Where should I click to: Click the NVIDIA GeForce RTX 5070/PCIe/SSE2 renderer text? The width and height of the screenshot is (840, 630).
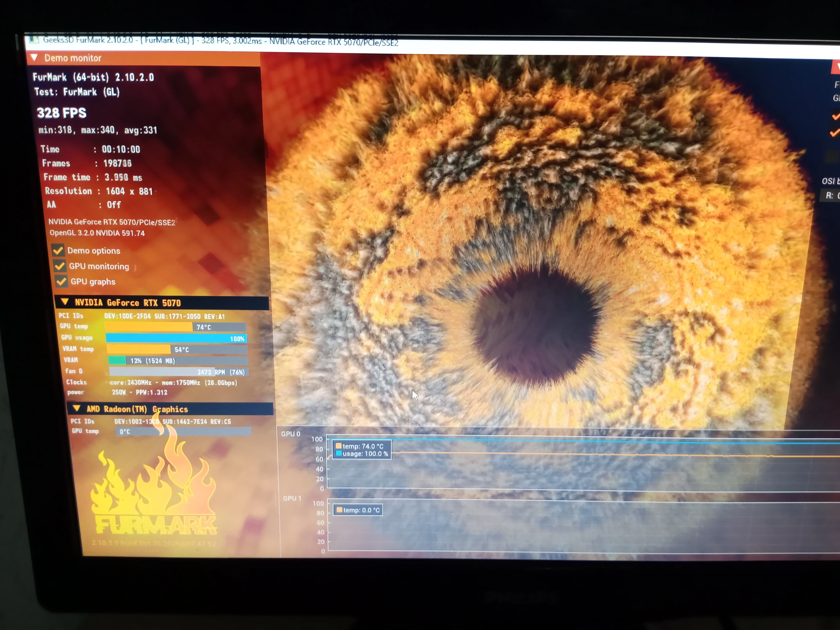coord(112,222)
